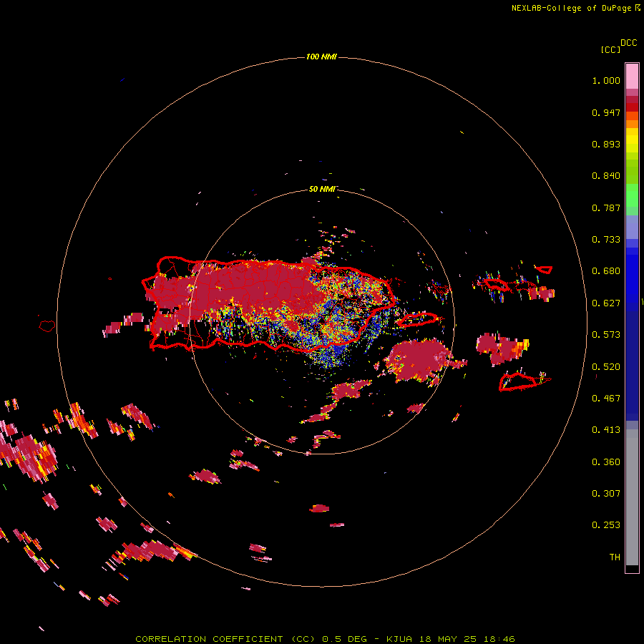Select the 1.000 scale value

[x=606, y=80]
